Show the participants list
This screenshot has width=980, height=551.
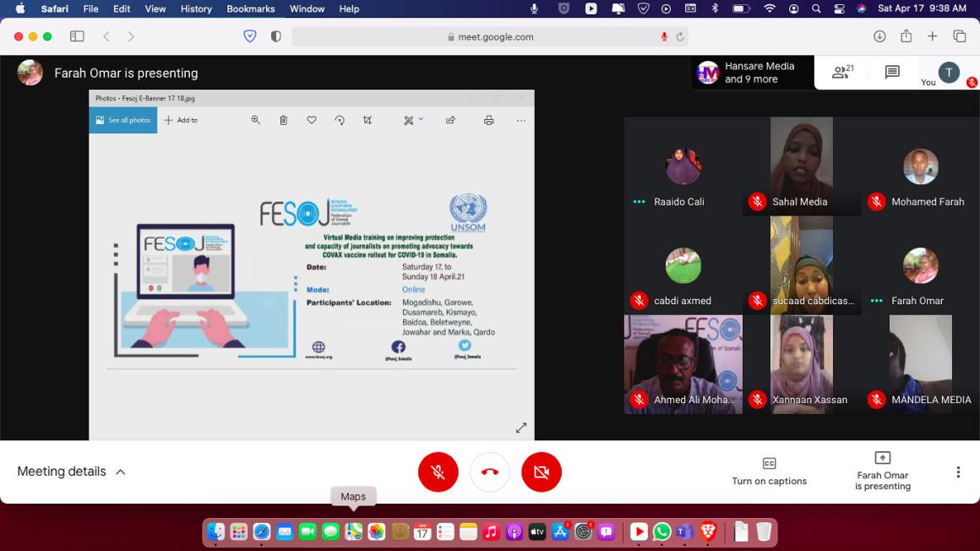click(842, 73)
